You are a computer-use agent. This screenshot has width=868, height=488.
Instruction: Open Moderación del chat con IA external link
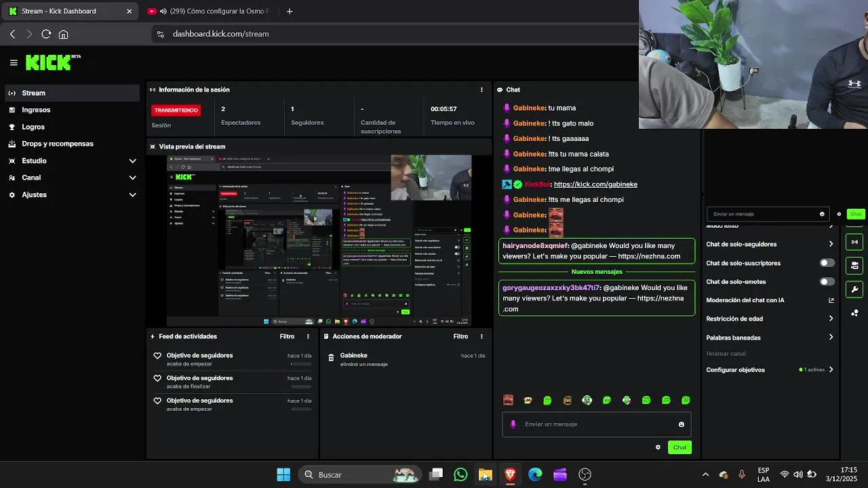831,300
